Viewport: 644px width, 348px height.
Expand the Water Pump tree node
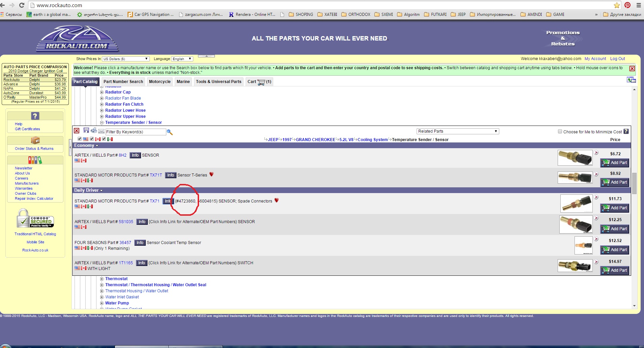click(x=102, y=303)
